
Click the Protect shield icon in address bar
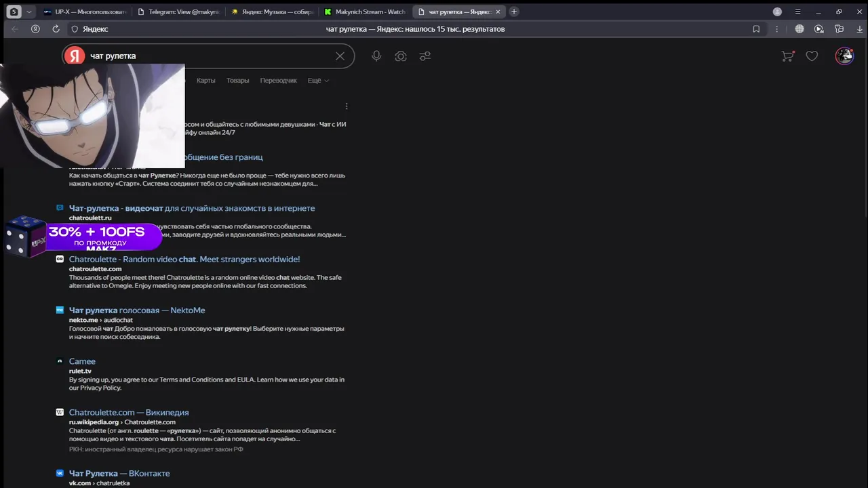(75, 29)
